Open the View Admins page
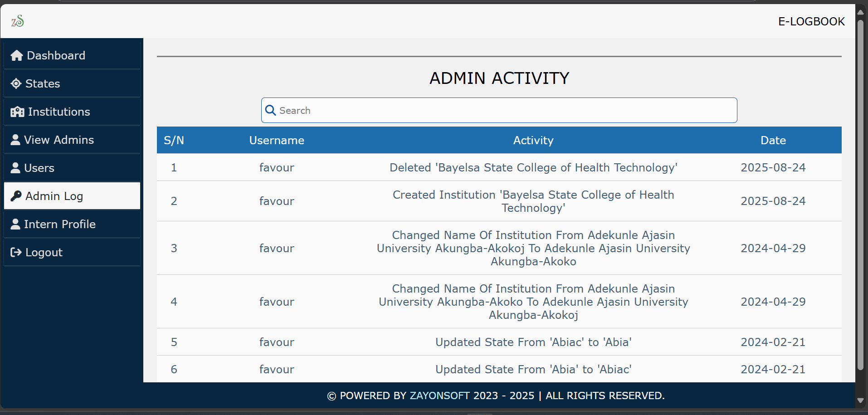Image resolution: width=868 pixels, height=415 pixels. coord(59,140)
